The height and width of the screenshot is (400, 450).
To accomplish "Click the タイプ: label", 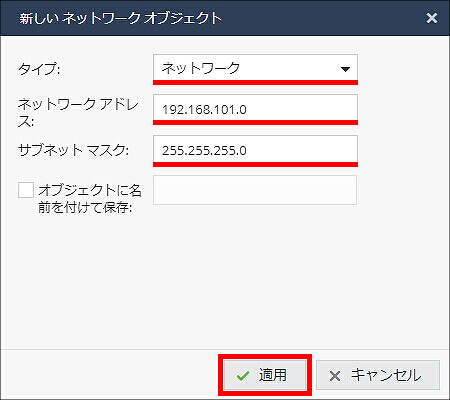I will (x=39, y=69).
